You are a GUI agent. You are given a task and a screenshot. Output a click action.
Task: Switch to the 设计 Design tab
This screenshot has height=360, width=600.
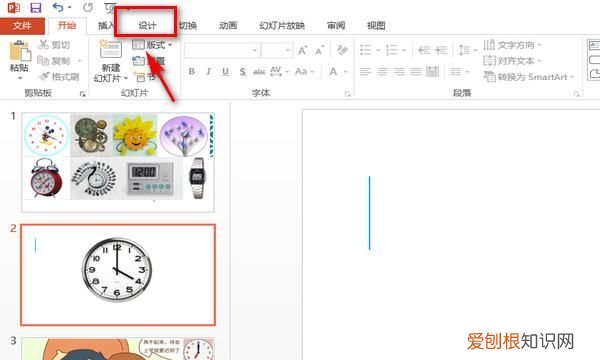(x=147, y=26)
